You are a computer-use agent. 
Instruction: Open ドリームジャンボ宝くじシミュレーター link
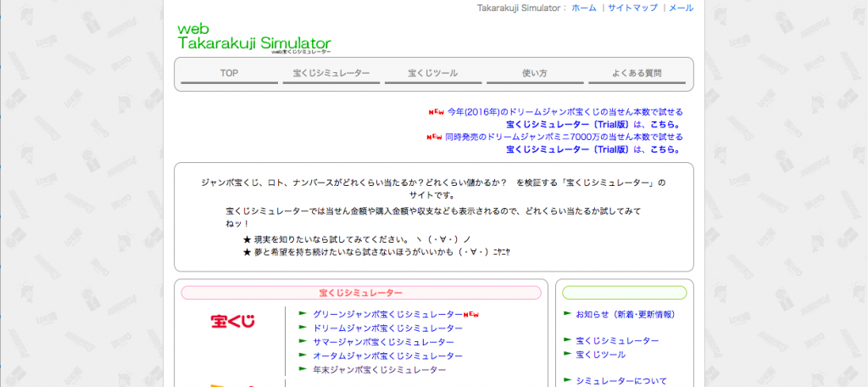tap(387, 328)
